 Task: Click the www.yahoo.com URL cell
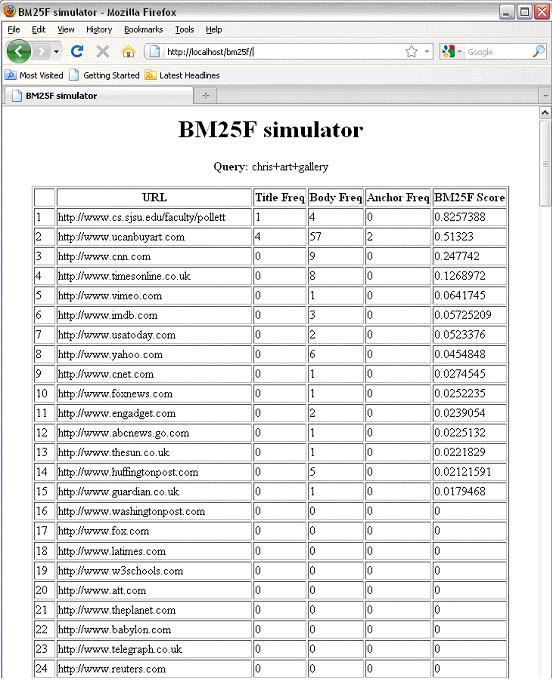tap(154, 354)
